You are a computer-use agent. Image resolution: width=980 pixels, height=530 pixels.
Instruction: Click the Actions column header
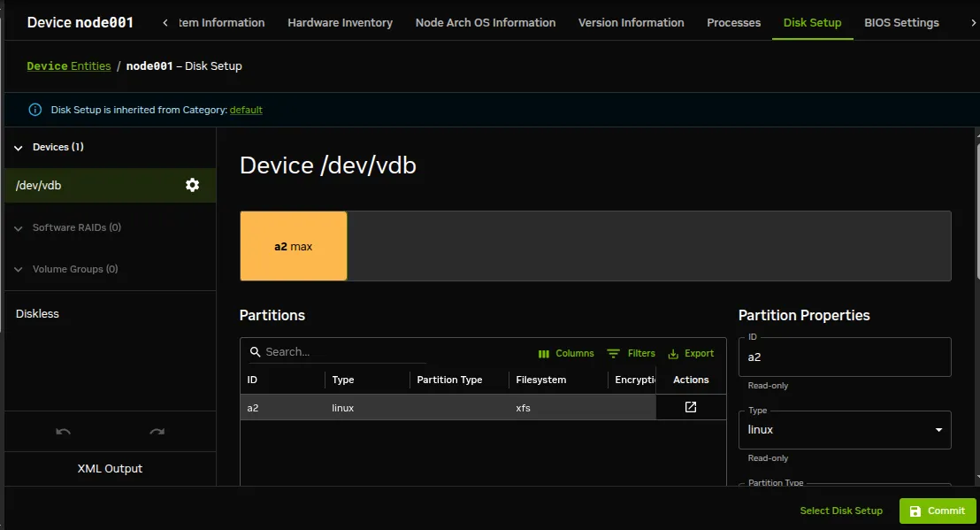click(691, 380)
